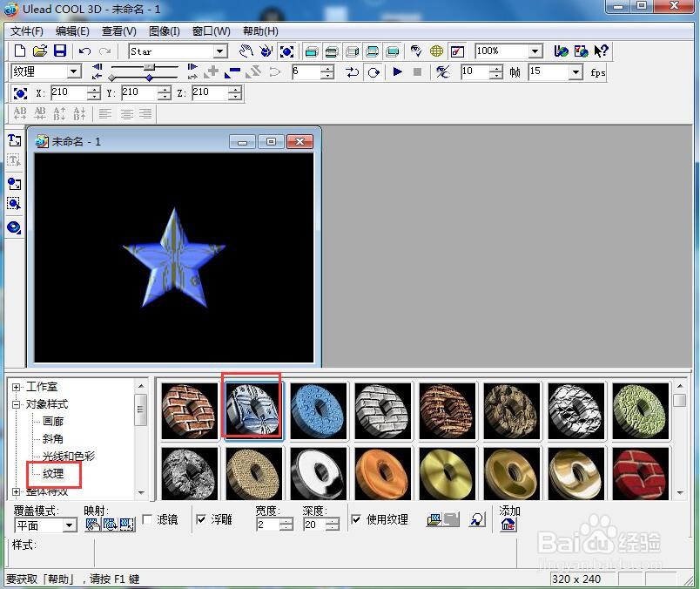This screenshot has width=700, height=589.
Task: Collapse the 对象样式 tree node
Action: (x=16, y=404)
